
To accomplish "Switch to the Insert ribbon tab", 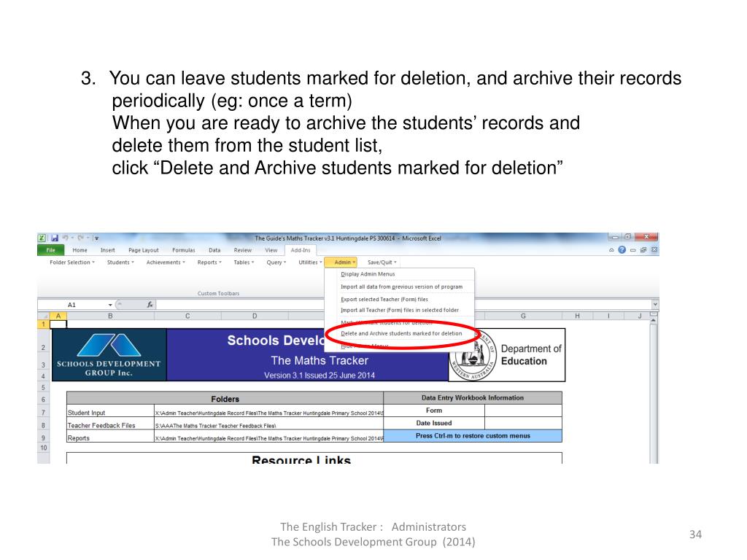I will 108,250.
